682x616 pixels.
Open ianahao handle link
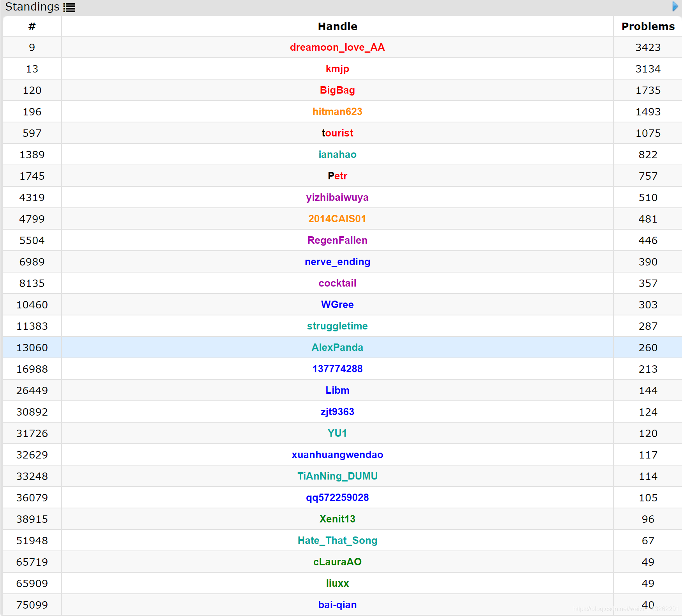tap(337, 154)
